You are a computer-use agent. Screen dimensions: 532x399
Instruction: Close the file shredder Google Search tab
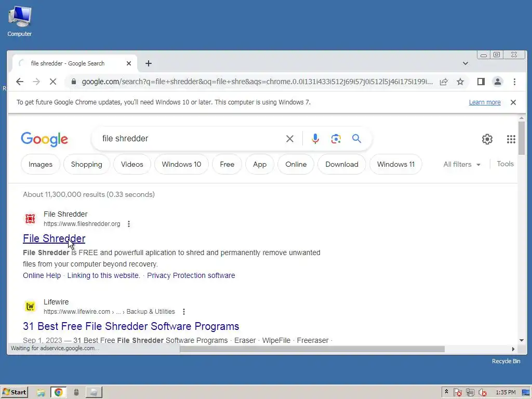click(129, 63)
